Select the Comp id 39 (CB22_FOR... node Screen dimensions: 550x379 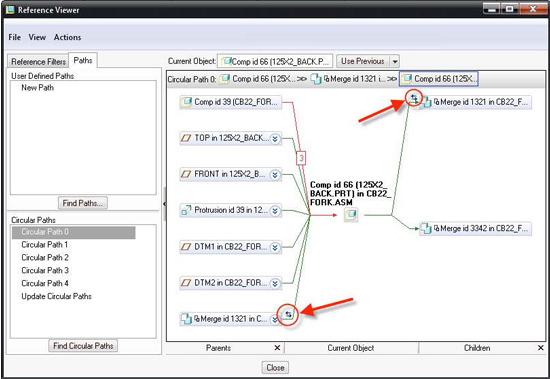(x=231, y=102)
